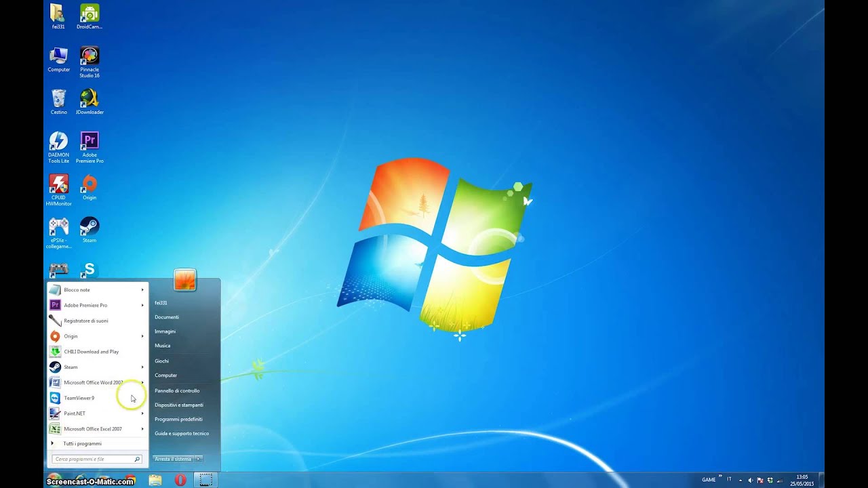
Task: Open Musica in Start menu
Action: [163, 346]
